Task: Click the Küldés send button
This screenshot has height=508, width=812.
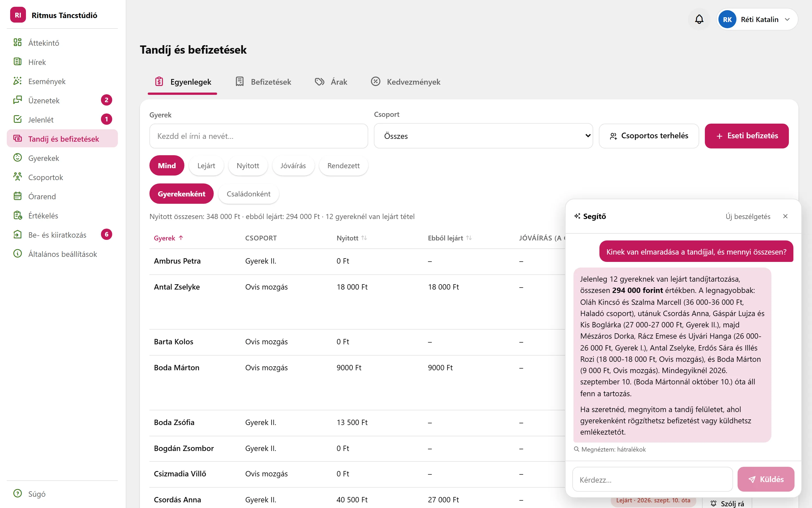Action: click(x=766, y=479)
